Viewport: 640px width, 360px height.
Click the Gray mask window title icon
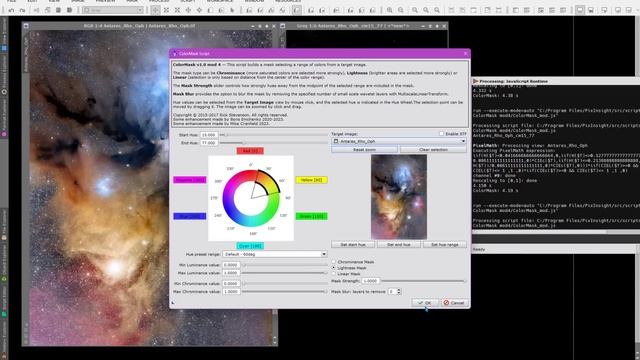tap(282, 26)
